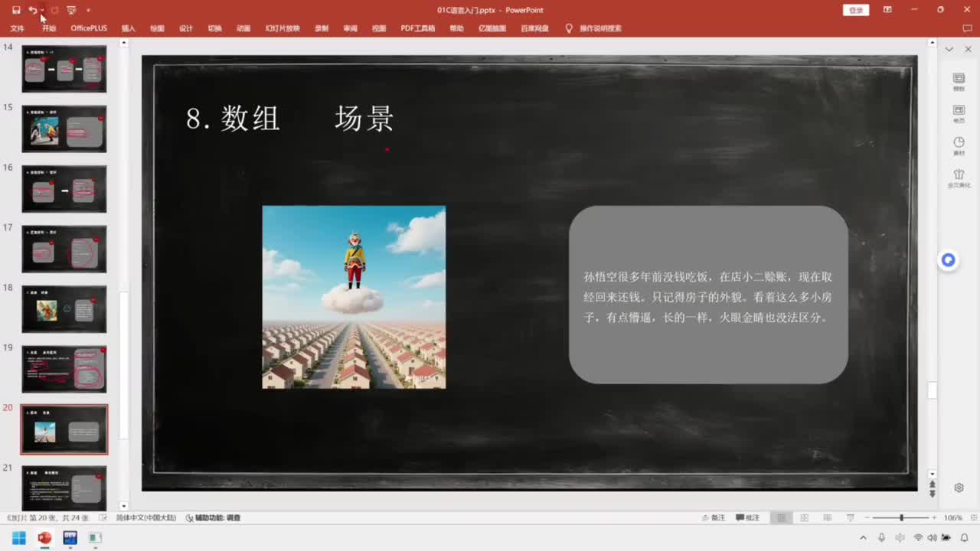Select slide 15 thumbnail

tap(64, 129)
